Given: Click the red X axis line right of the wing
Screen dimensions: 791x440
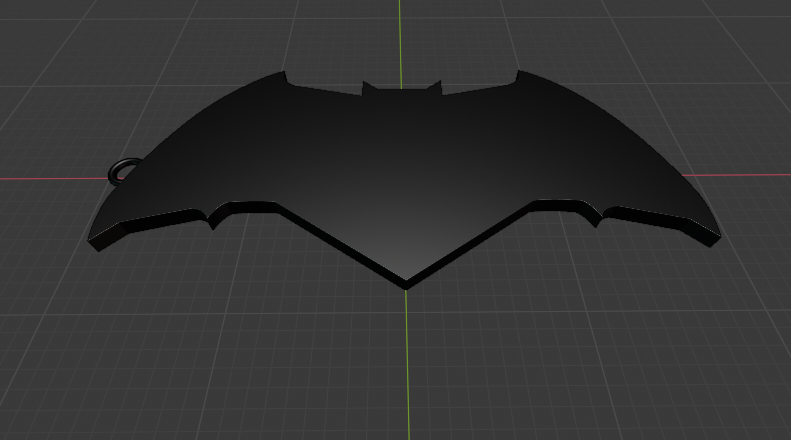Looking at the screenshot, I should tap(737, 175).
